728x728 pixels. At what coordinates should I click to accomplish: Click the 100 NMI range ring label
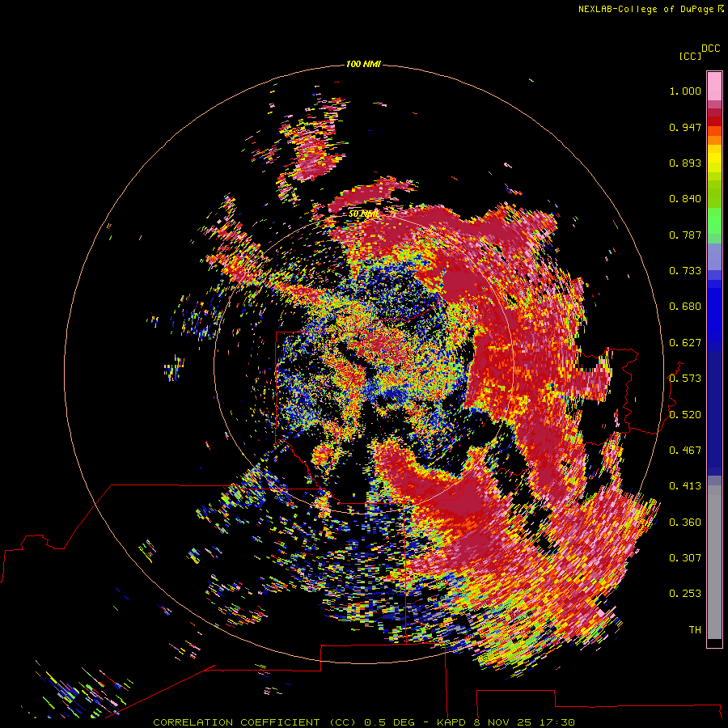click(363, 64)
